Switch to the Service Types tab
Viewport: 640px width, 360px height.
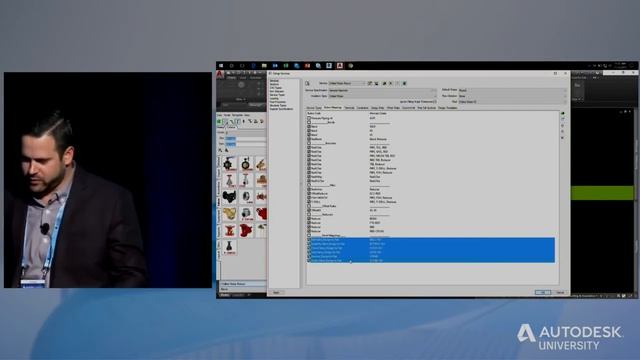314,108
